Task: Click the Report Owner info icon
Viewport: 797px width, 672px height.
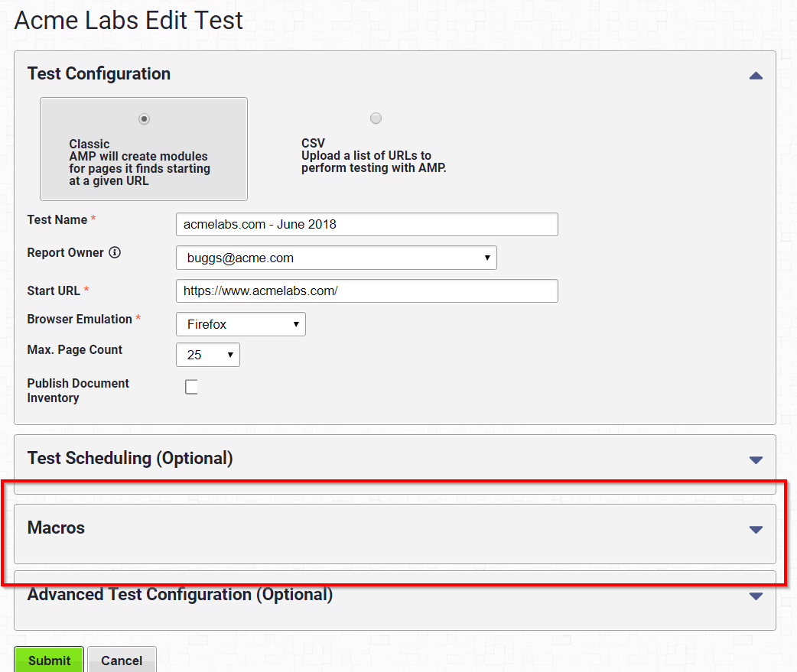Action: point(115,252)
